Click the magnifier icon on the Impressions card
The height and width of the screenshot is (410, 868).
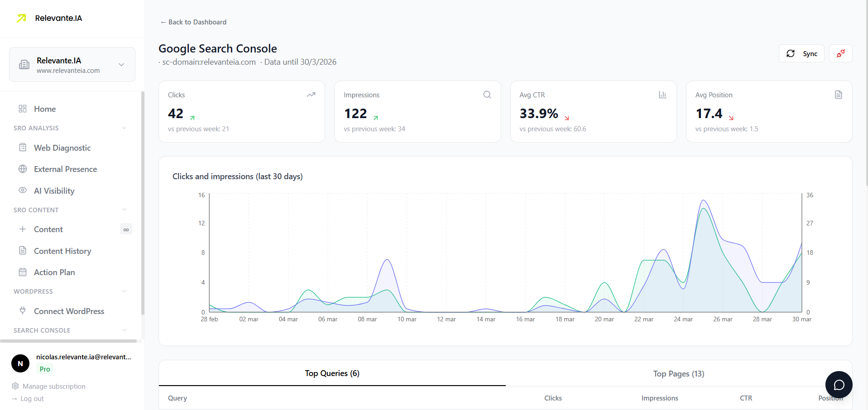pyautogui.click(x=487, y=95)
